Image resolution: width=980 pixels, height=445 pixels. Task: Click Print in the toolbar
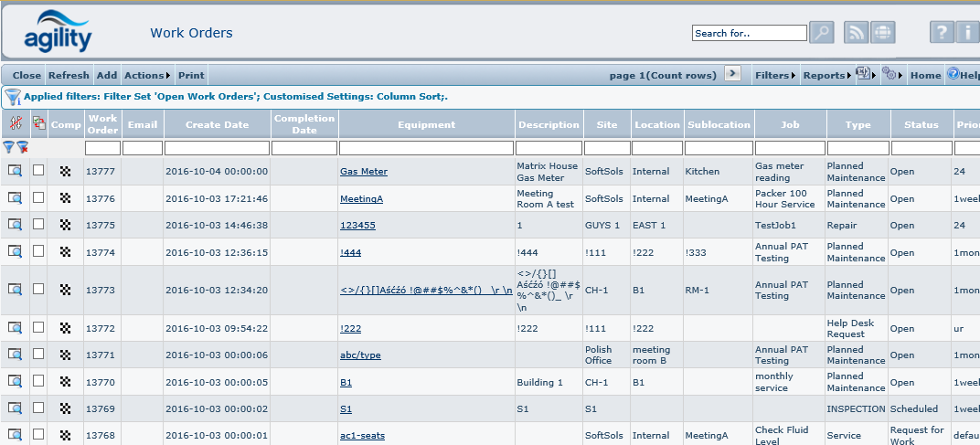[191, 75]
